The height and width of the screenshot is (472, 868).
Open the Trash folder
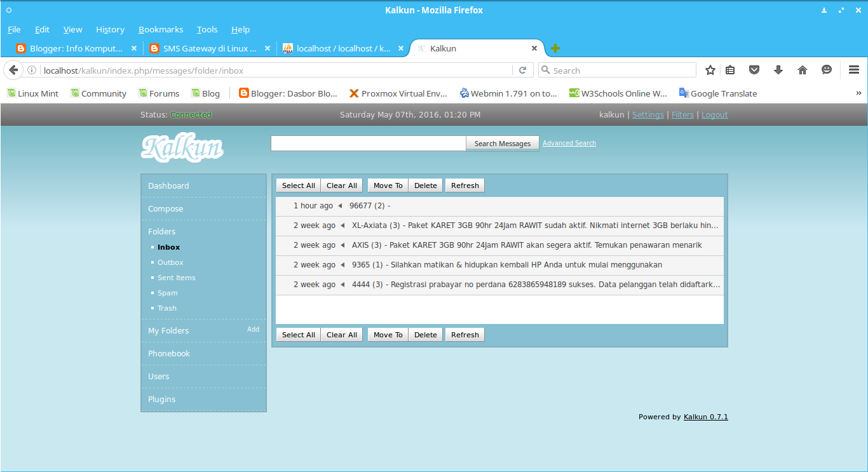pos(167,308)
